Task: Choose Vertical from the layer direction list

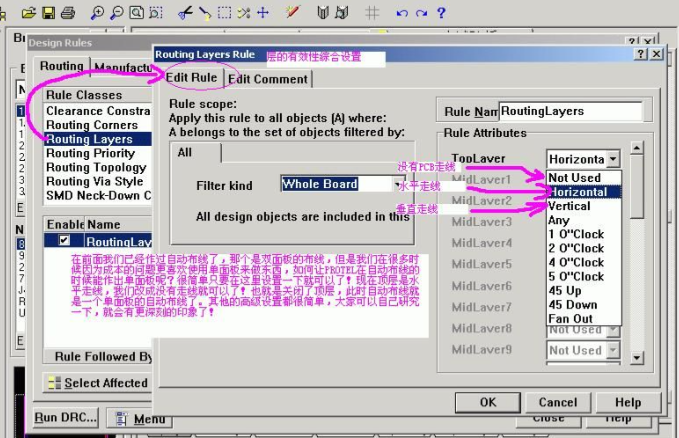Action: click(569, 206)
